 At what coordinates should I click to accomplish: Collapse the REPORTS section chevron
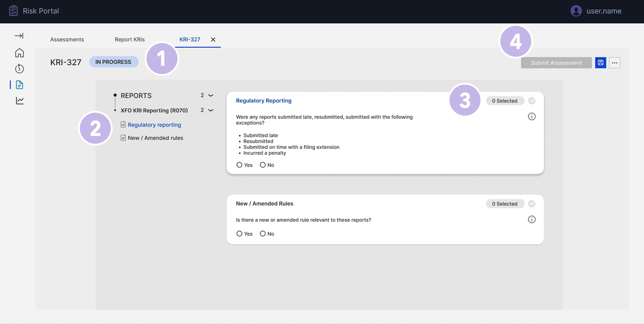(x=211, y=95)
